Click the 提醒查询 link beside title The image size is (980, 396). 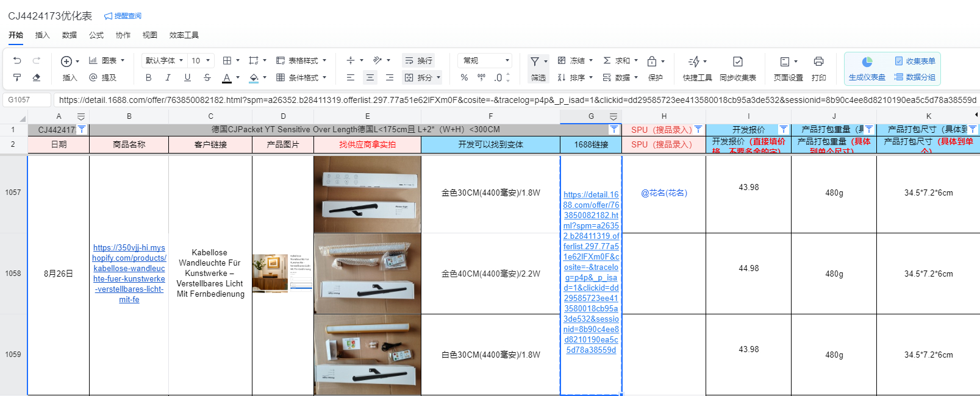123,16
